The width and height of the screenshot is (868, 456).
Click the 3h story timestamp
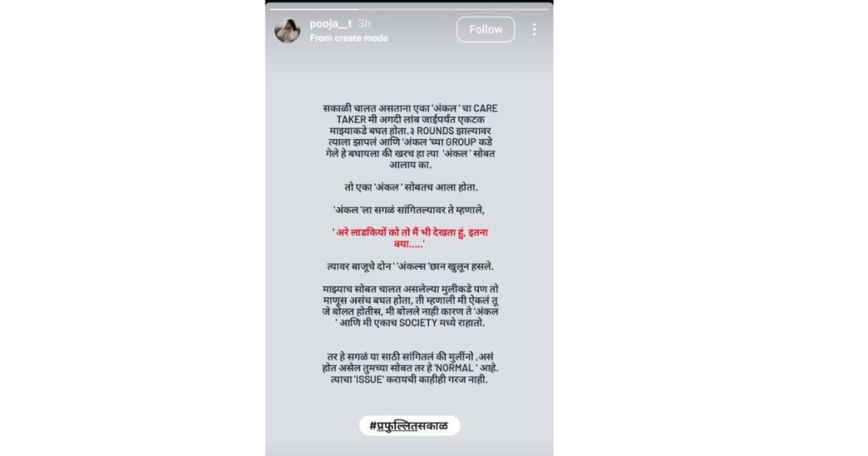click(364, 24)
